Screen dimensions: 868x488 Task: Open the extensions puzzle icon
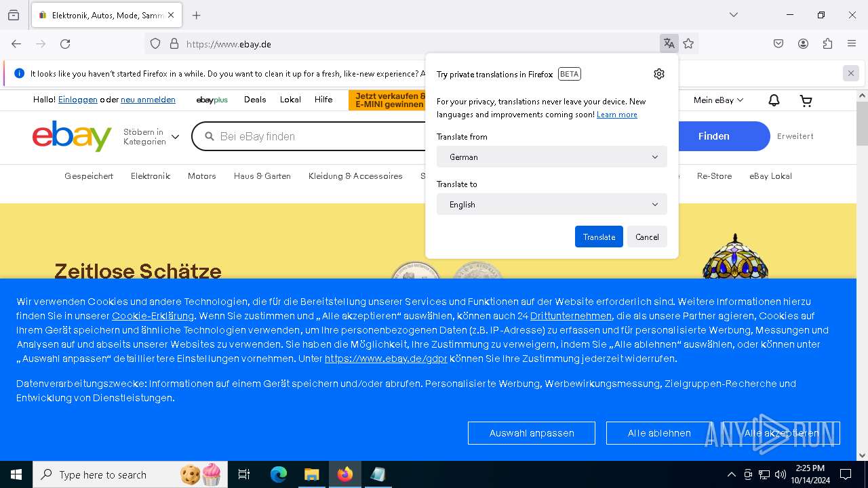pos(827,44)
